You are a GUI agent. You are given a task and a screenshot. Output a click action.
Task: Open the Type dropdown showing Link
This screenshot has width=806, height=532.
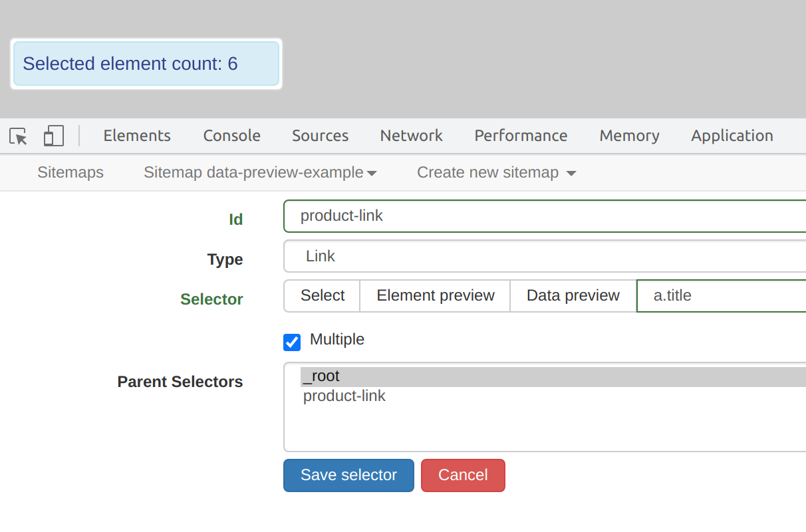click(466, 255)
